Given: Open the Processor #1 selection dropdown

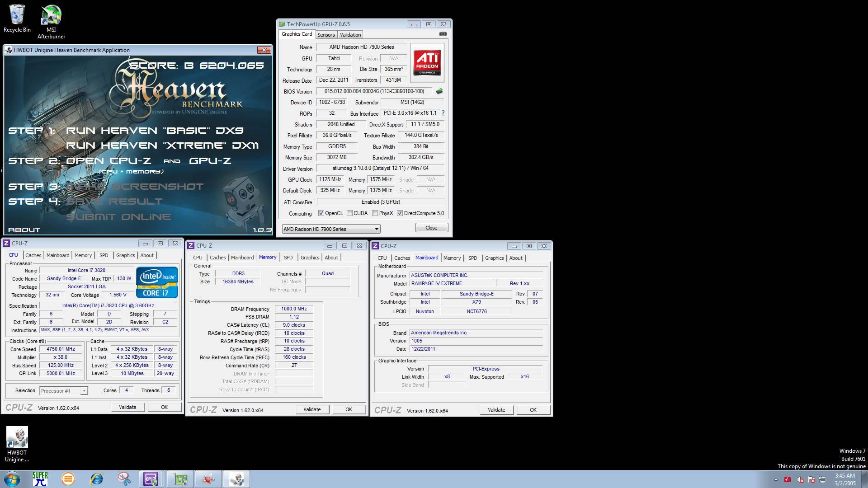Looking at the screenshot, I should (64, 391).
